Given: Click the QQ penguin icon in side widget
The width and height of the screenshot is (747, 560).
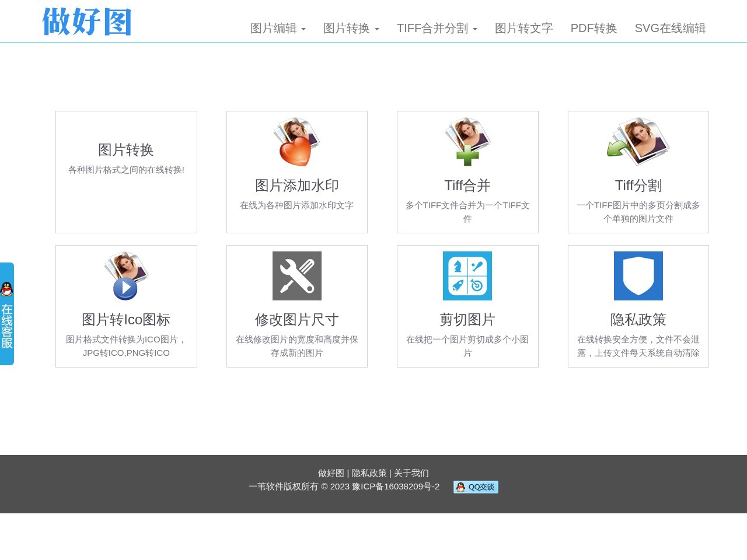Looking at the screenshot, I should pos(7,289).
